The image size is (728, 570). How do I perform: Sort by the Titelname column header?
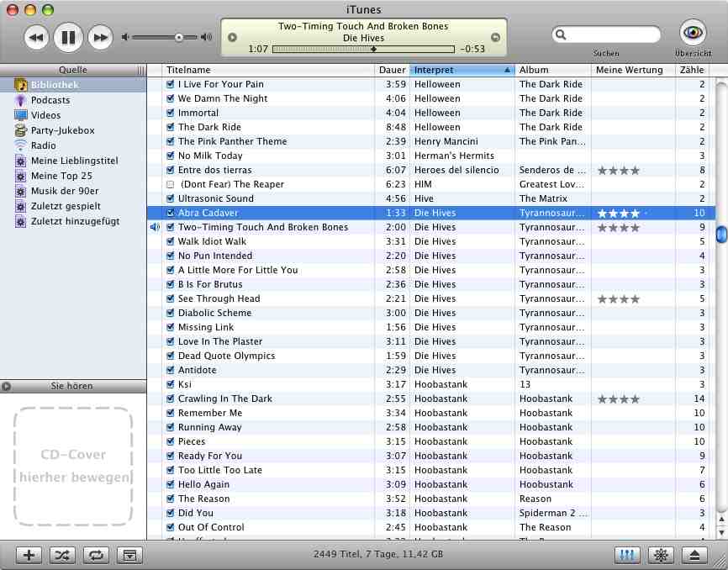(268, 70)
